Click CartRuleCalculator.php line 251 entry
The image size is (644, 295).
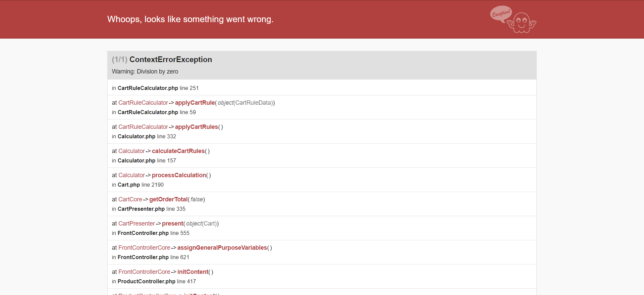tap(155, 88)
